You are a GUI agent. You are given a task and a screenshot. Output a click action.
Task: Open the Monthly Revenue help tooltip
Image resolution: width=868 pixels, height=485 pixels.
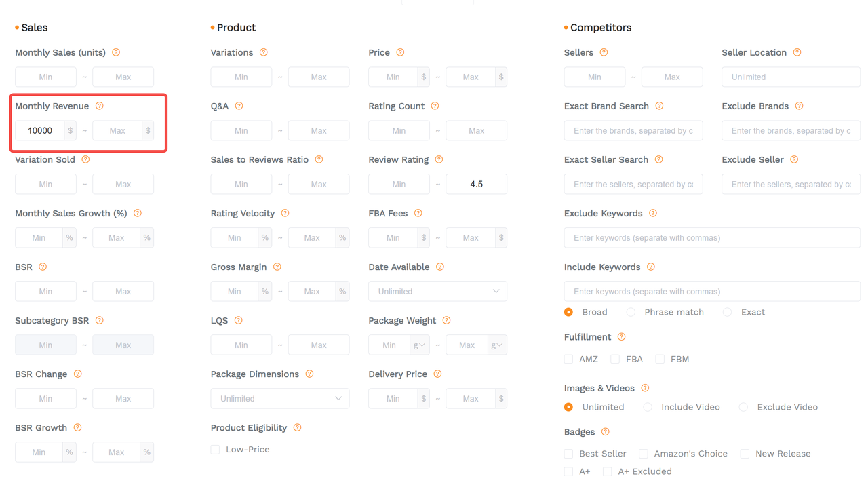pos(100,106)
